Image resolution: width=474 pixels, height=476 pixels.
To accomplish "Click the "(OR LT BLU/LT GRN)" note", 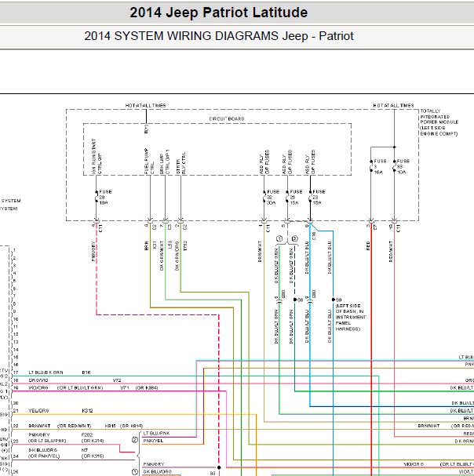I will 80,387.
